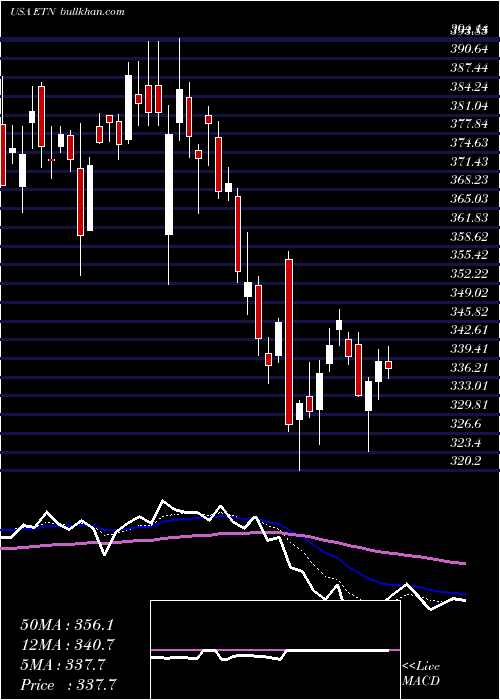The width and height of the screenshot is (500, 700).
Task: Click the '<<Live MACD' label
Action: [x=421, y=674]
